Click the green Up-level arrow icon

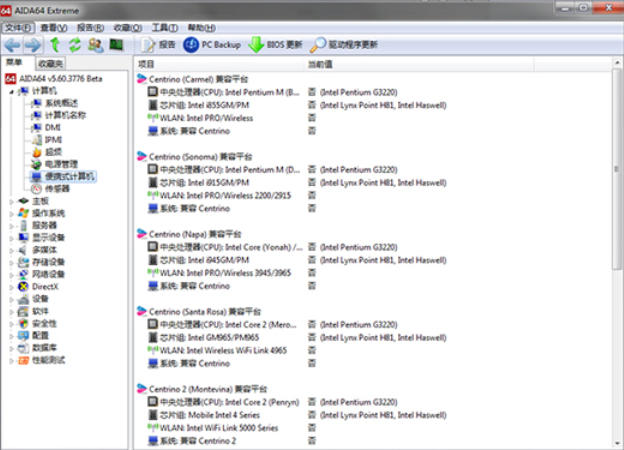point(55,45)
